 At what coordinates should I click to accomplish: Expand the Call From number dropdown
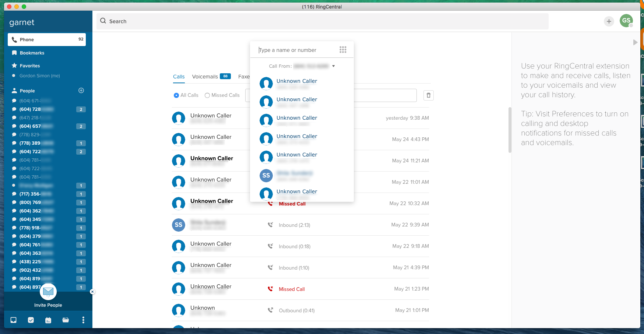click(x=334, y=66)
